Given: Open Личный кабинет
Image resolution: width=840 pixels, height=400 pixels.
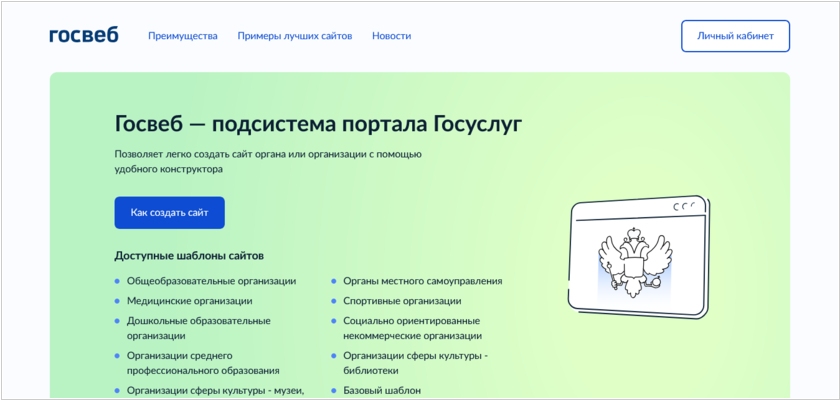Looking at the screenshot, I should (x=735, y=36).
